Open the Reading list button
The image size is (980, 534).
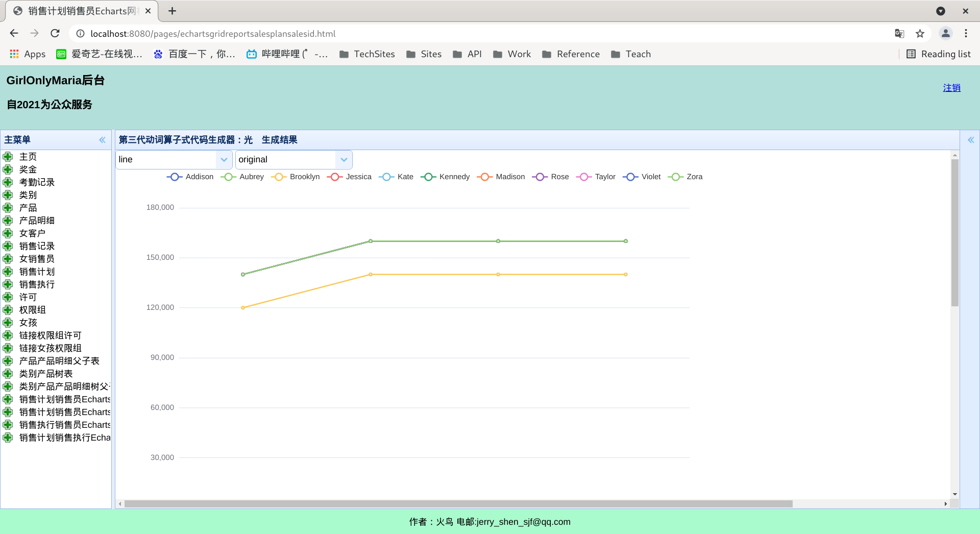point(938,54)
